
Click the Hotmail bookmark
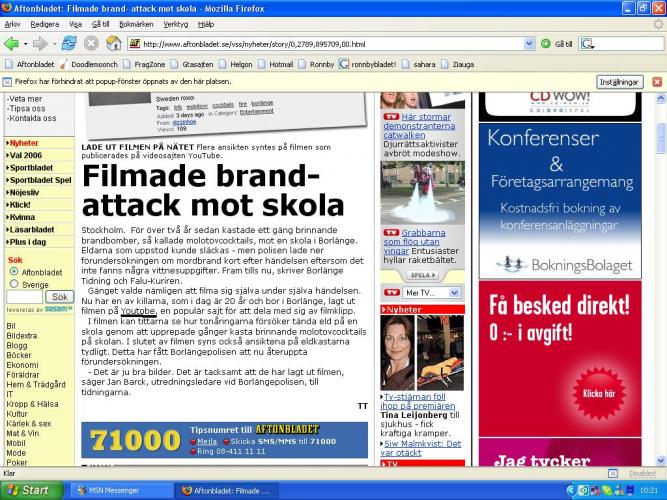(x=281, y=64)
